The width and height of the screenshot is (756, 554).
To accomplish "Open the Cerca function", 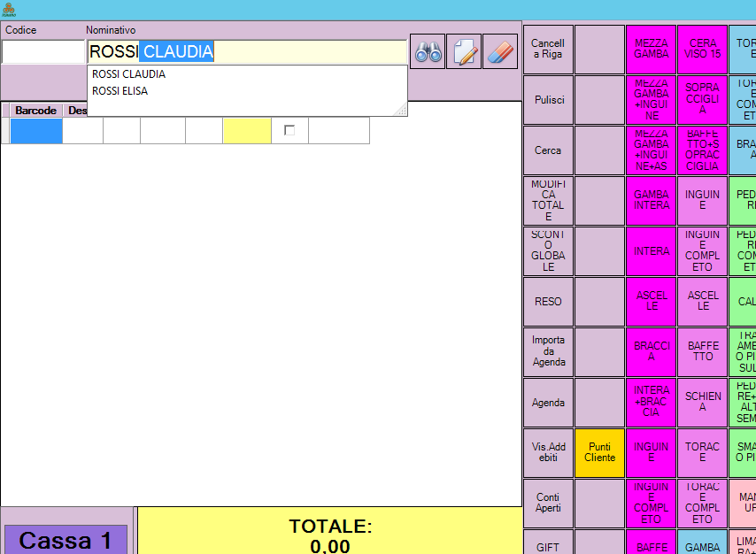I will click(548, 150).
